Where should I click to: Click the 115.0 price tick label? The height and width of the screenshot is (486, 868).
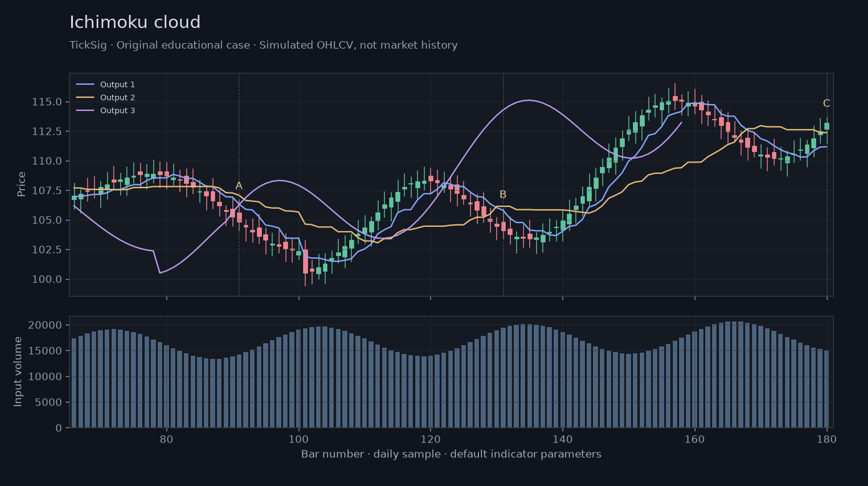pyautogui.click(x=47, y=102)
